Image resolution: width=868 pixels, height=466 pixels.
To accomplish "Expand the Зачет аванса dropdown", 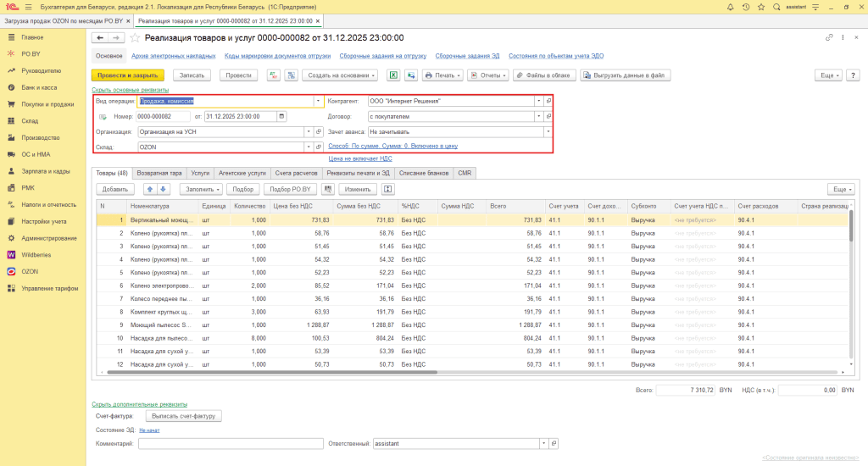I will [548, 131].
